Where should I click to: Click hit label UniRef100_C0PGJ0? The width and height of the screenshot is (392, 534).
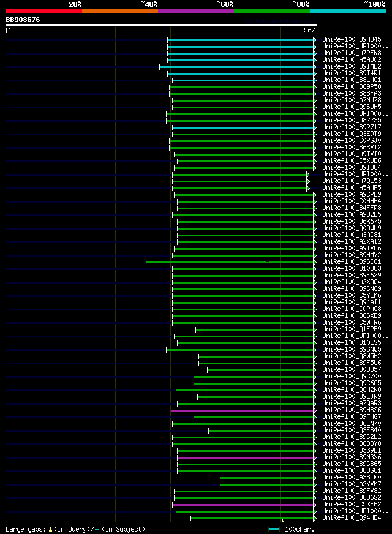pos(352,141)
